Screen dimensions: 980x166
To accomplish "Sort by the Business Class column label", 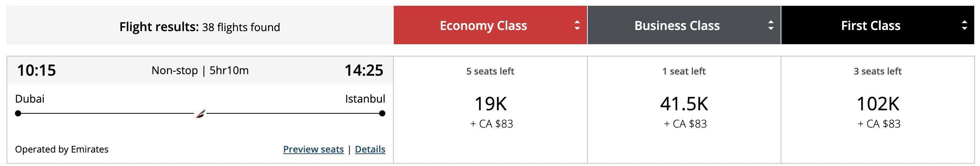I will [677, 25].
